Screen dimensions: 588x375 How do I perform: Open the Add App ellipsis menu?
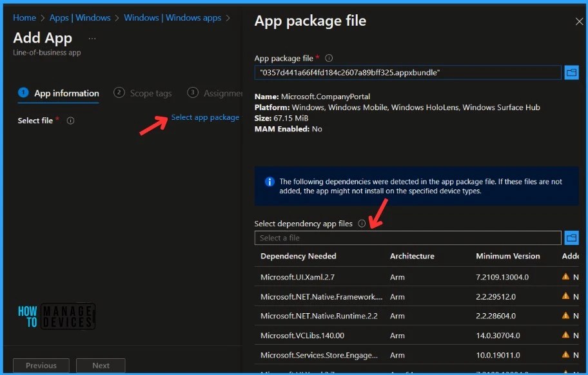(92, 39)
